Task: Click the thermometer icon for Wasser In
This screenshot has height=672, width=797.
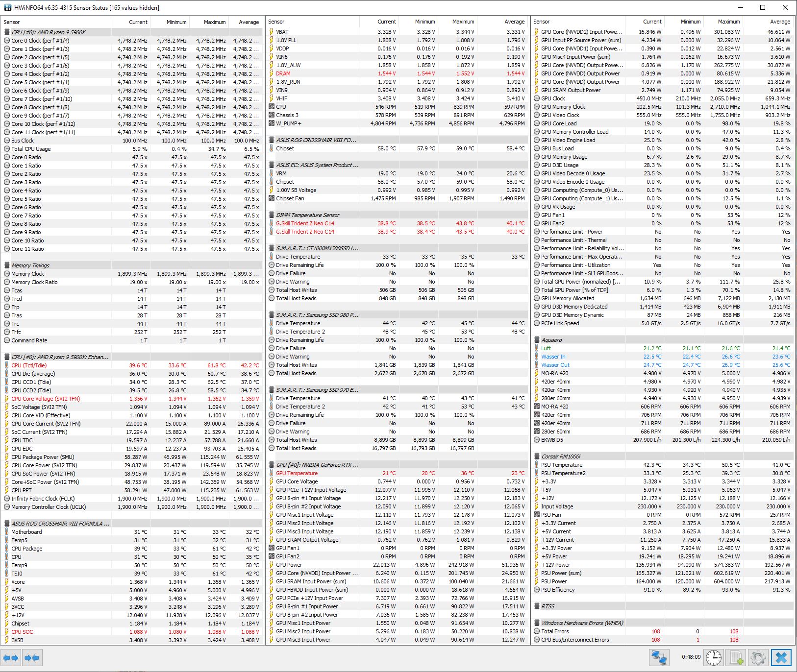Action: click(537, 357)
